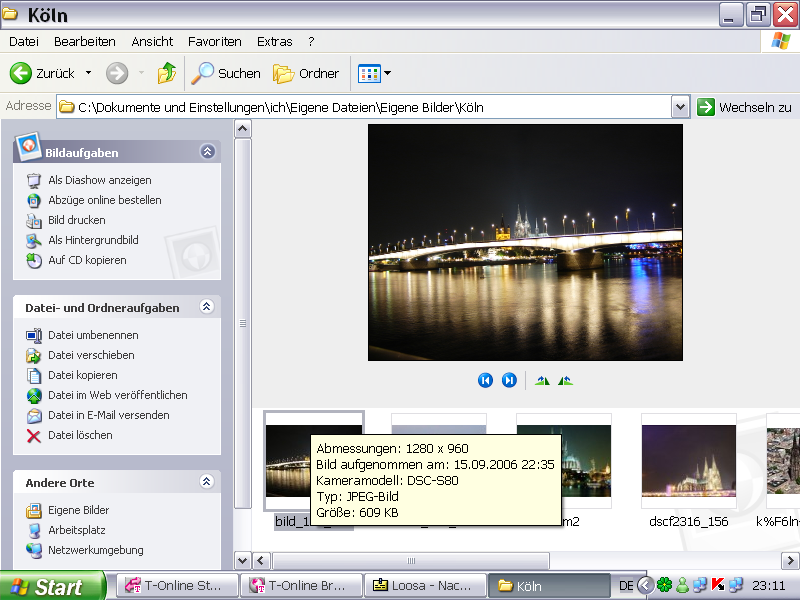Select the green-lit cathedral thumbnail
This screenshot has width=800, height=600.
click(586, 461)
